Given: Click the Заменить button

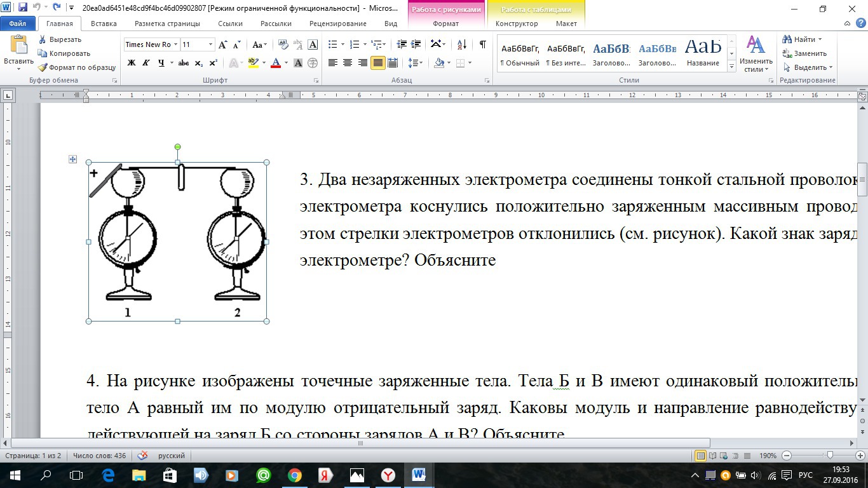Looking at the screenshot, I should coord(805,53).
